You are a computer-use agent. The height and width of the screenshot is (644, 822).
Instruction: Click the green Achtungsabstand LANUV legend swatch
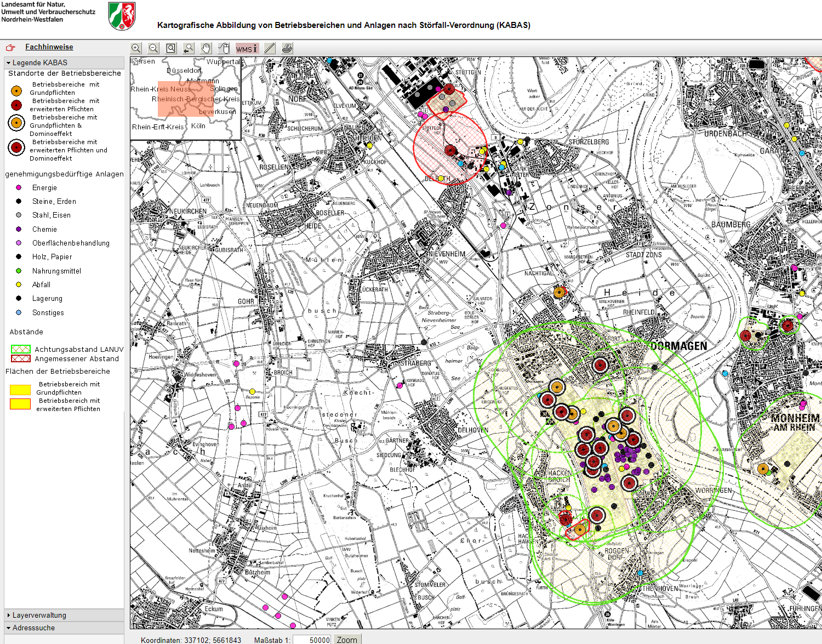(20, 349)
